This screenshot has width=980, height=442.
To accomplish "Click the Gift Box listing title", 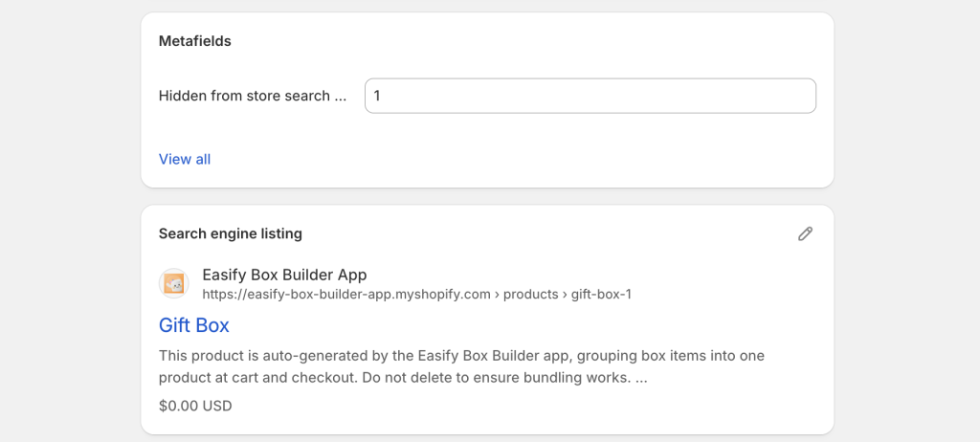I will click(194, 325).
